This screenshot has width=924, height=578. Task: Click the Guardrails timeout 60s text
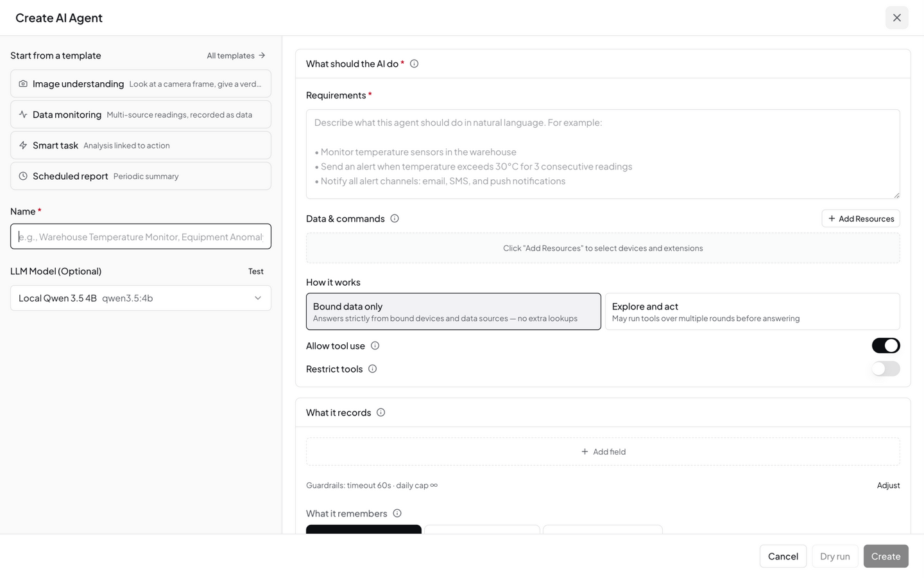point(372,486)
